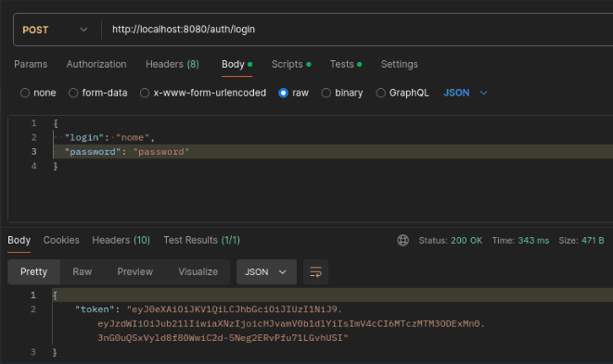The height and width of the screenshot is (364, 613).
Task: Open the POST method dropdown
Action: [x=55, y=30]
